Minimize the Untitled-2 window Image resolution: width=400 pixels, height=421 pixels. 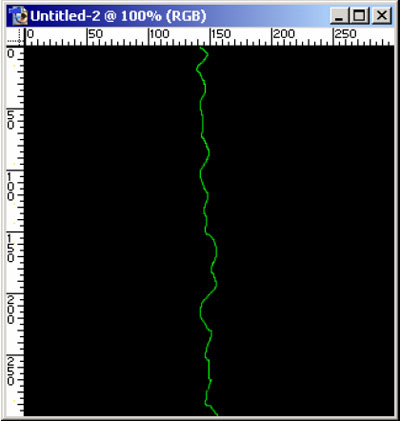(x=339, y=16)
